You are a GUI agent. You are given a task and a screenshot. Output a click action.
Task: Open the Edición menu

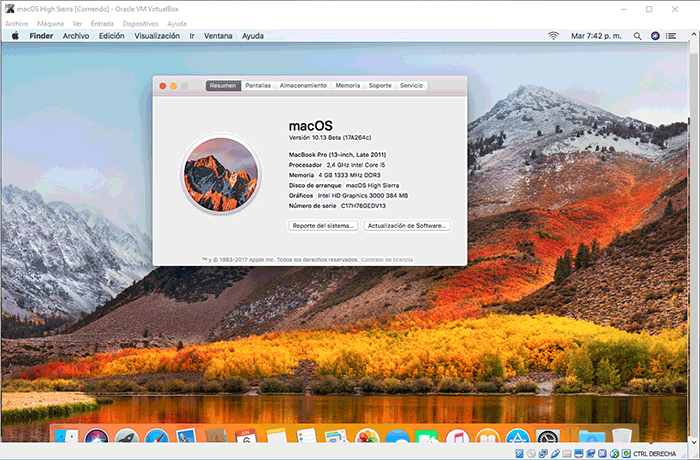(112, 36)
